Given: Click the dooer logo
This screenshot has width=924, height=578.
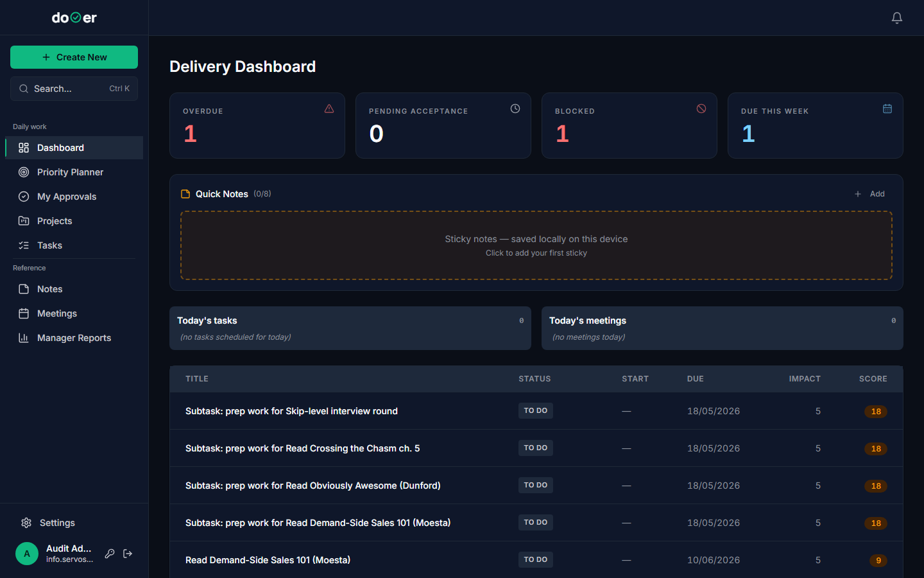Looking at the screenshot, I should (x=74, y=18).
